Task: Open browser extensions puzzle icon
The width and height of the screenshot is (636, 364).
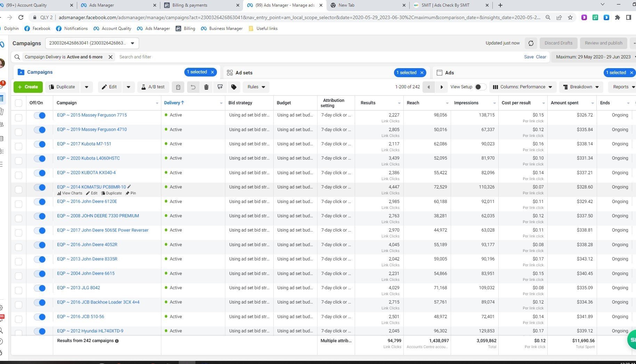Action: 618,17
